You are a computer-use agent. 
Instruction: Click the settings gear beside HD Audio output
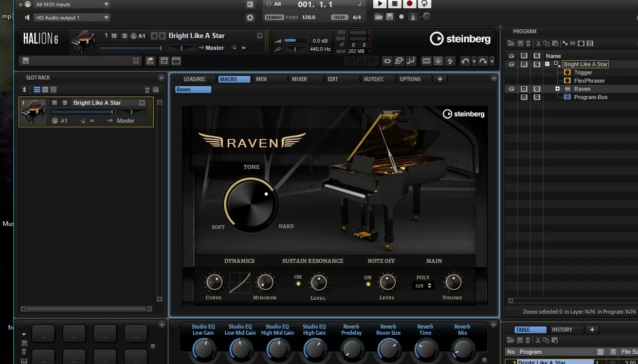pyautogui.click(x=250, y=17)
